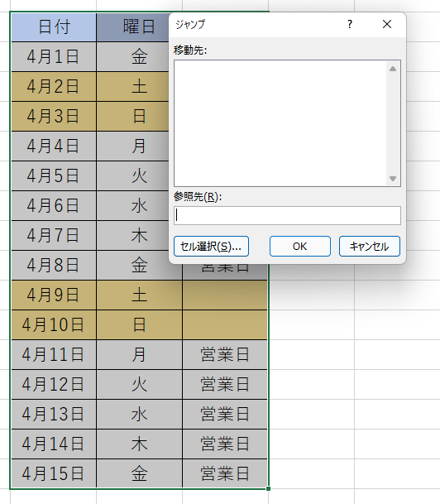Select 営業日 cell in 4月15日 row
Viewport: 440px width, 504px height.
pos(225,473)
